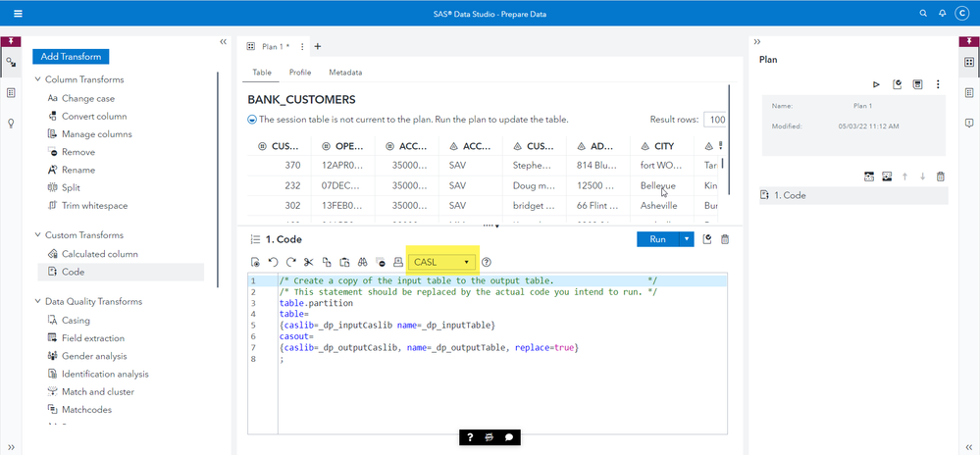Switch to the Profile tab
The width and height of the screenshot is (980, 455).
tap(300, 73)
